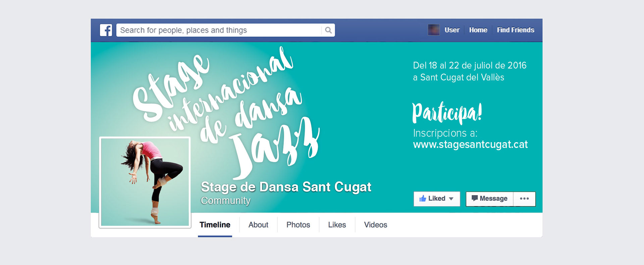This screenshot has width=644, height=265.
Task: Click the search magnifier icon
Action: [x=328, y=30]
